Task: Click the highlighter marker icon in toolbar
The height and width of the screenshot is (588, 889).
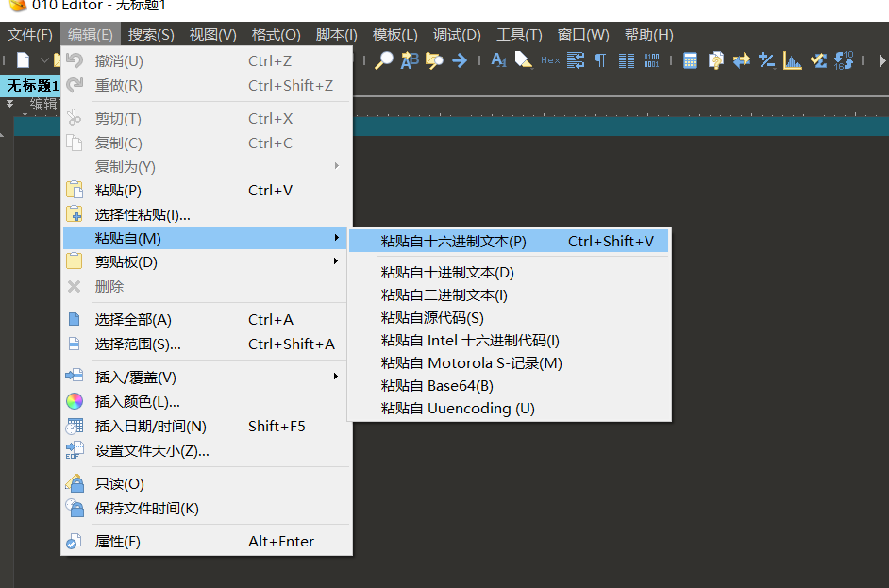Action: click(x=524, y=60)
